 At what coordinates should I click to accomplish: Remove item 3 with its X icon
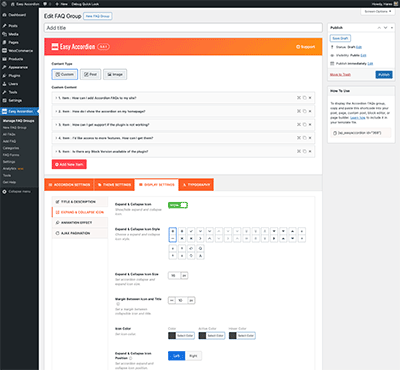pos(310,124)
